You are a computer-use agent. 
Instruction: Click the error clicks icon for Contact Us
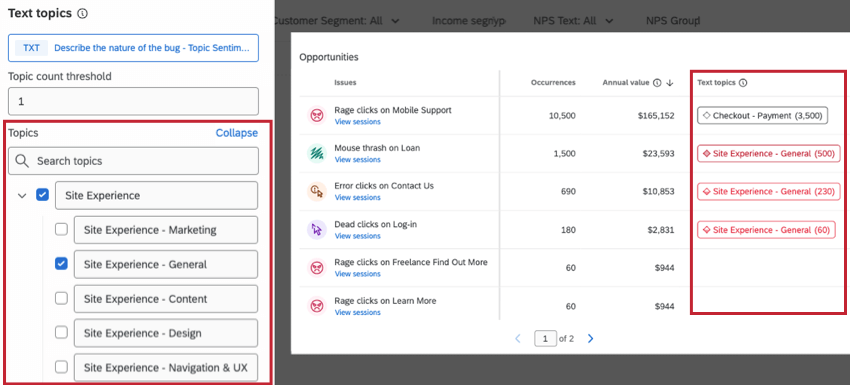316,191
